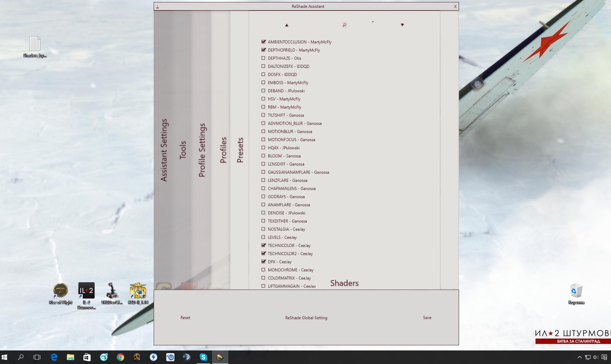Open the Action Center notifications icon
611x364 pixels.
604,357
